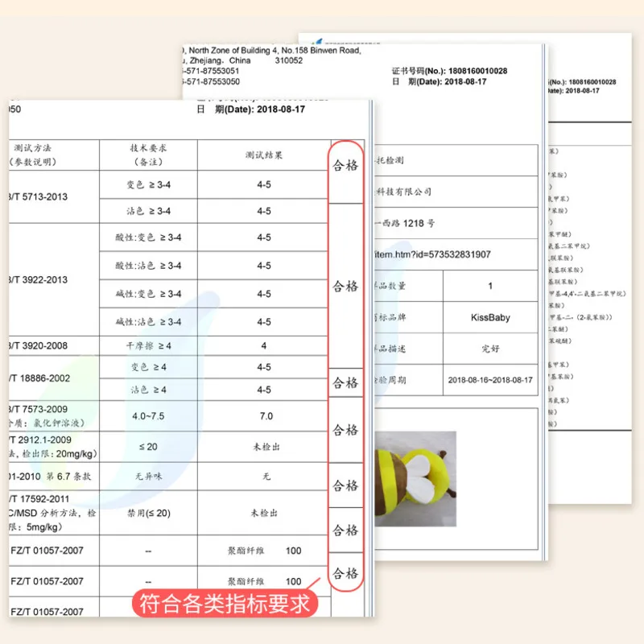Click 未检出 in the ≤20 row
This screenshot has height=644, width=644.
[x=266, y=447]
